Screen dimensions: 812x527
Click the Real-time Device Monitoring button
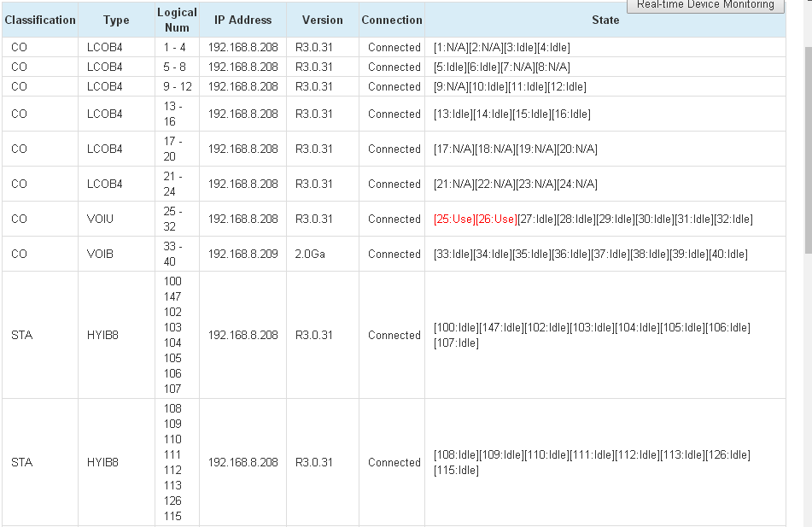(x=705, y=5)
